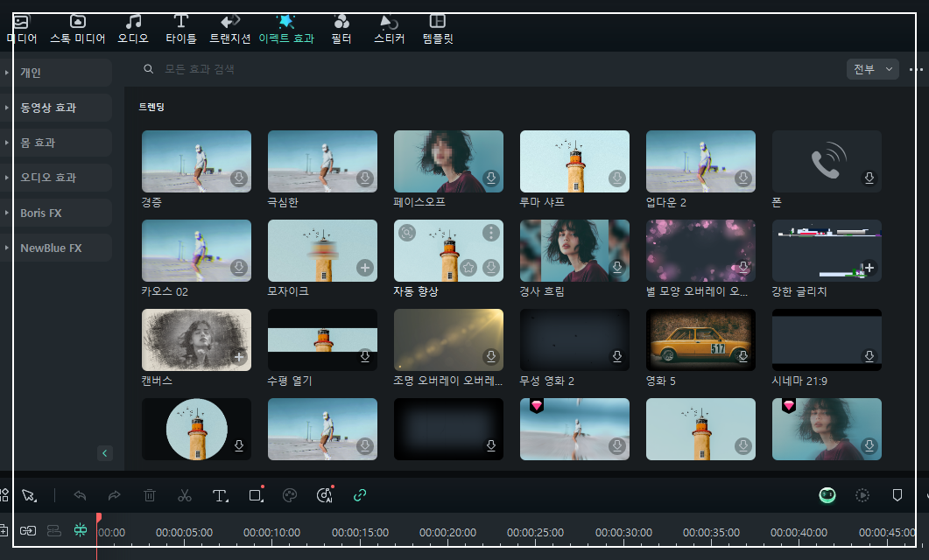Download the 경증 effect
This screenshot has height=560, width=929.
(239, 178)
